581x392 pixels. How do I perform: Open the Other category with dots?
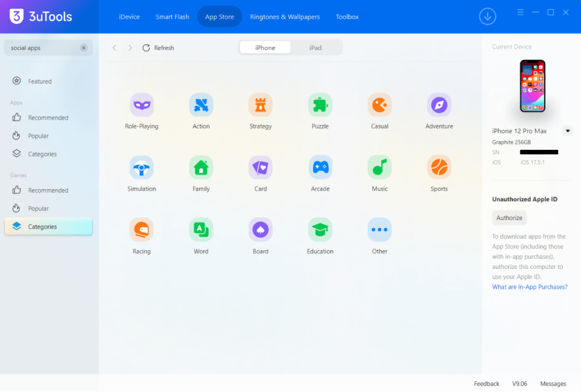[x=380, y=230]
